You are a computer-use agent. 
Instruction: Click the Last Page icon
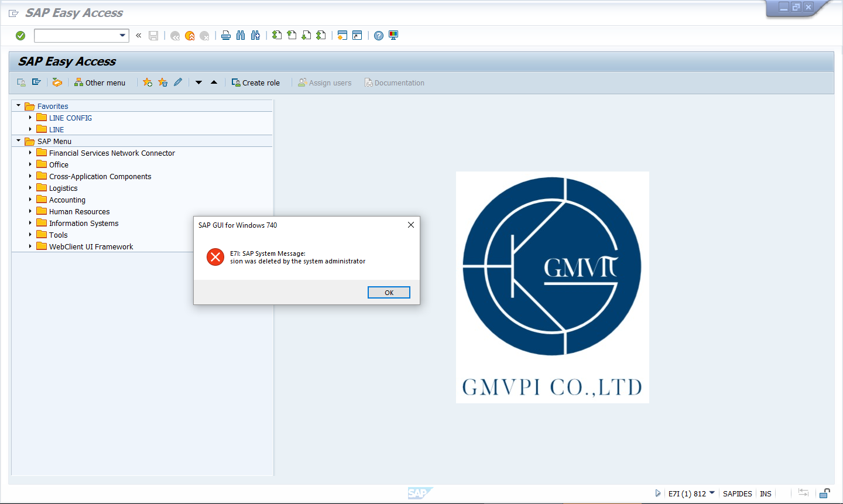[x=321, y=36]
